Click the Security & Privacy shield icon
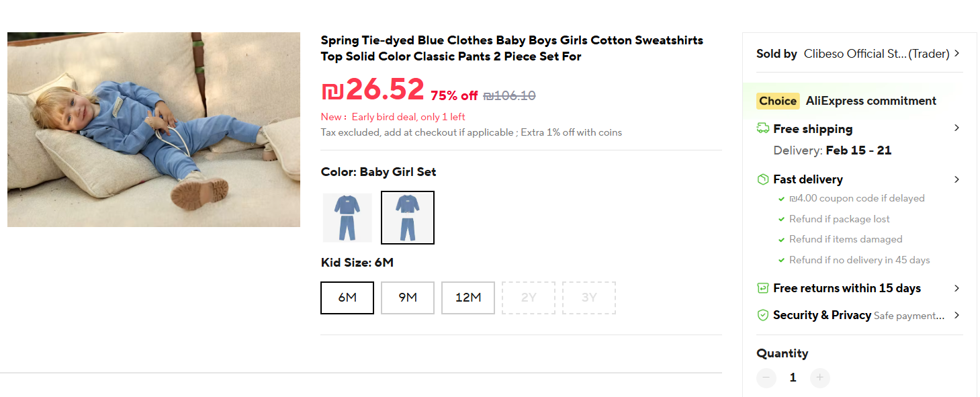This screenshot has height=397, width=980. (763, 315)
